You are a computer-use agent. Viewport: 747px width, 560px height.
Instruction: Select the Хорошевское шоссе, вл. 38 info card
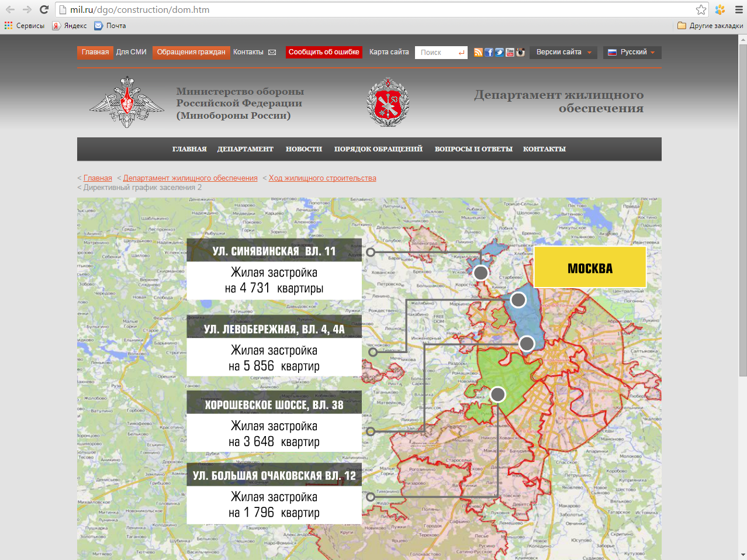[x=274, y=421]
